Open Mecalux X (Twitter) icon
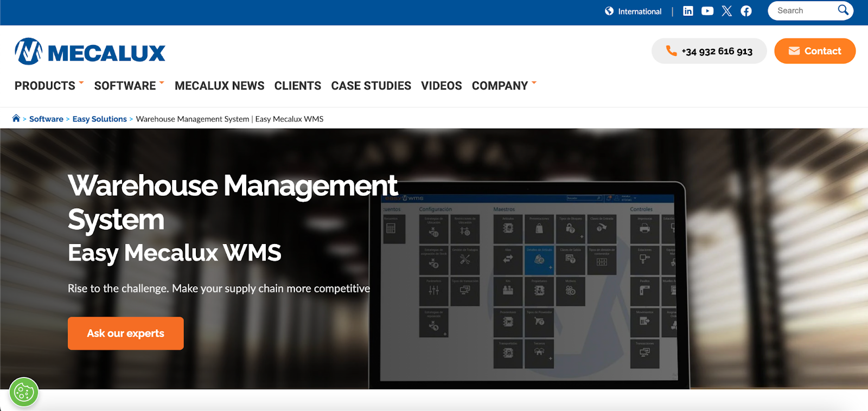Image resolution: width=868 pixels, height=411 pixels. (727, 11)
